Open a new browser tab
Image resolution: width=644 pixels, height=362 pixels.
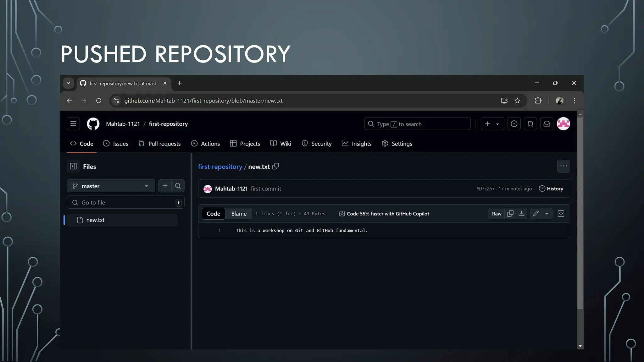(x=180, y=83)
